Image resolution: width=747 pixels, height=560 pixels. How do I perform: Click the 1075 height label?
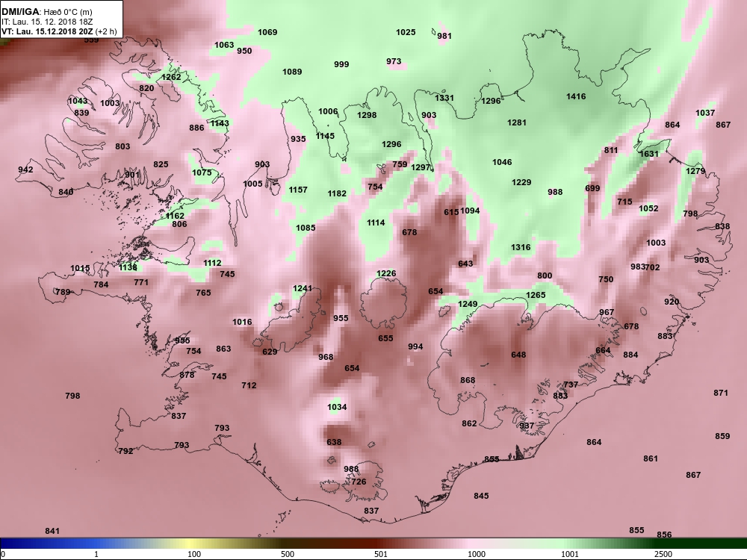[202, 172]
